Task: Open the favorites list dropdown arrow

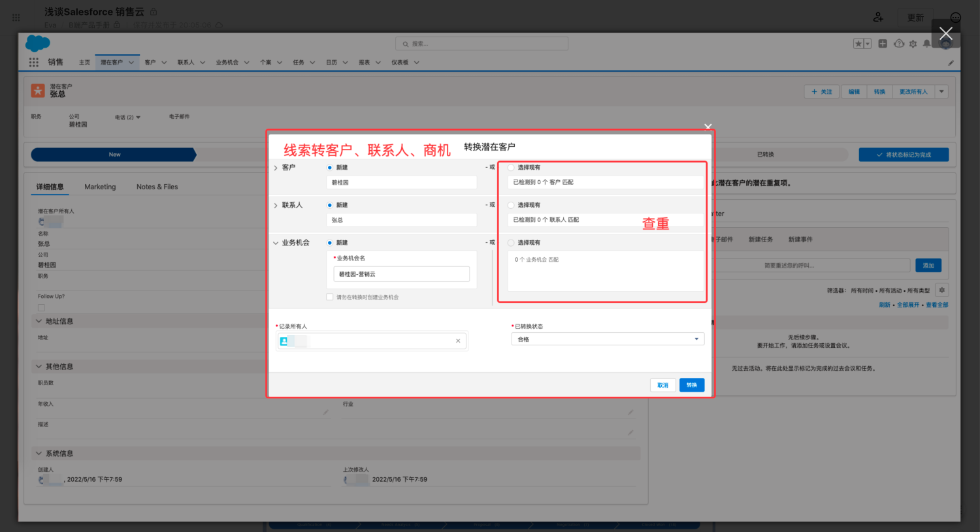Action: 868,44
